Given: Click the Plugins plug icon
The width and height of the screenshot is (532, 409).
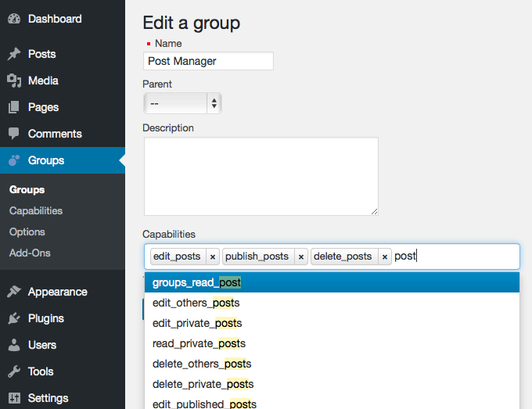Looking at the screenshot, I should point(13,318).
